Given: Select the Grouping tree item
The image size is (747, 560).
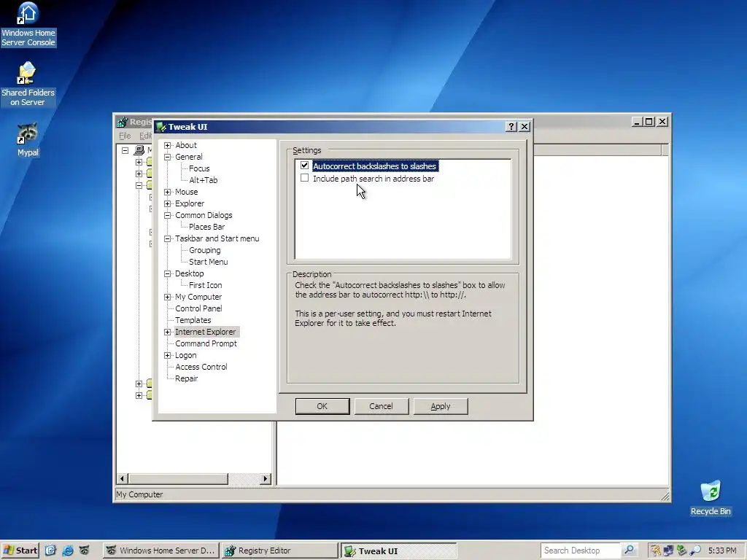Looking at the screenshot, I should point(205,250).
